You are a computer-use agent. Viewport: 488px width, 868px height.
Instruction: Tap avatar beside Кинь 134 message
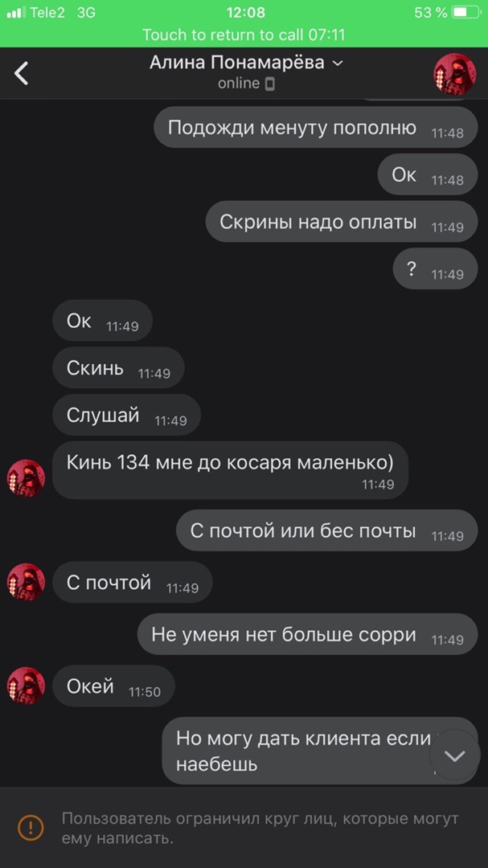coord(26,477)
